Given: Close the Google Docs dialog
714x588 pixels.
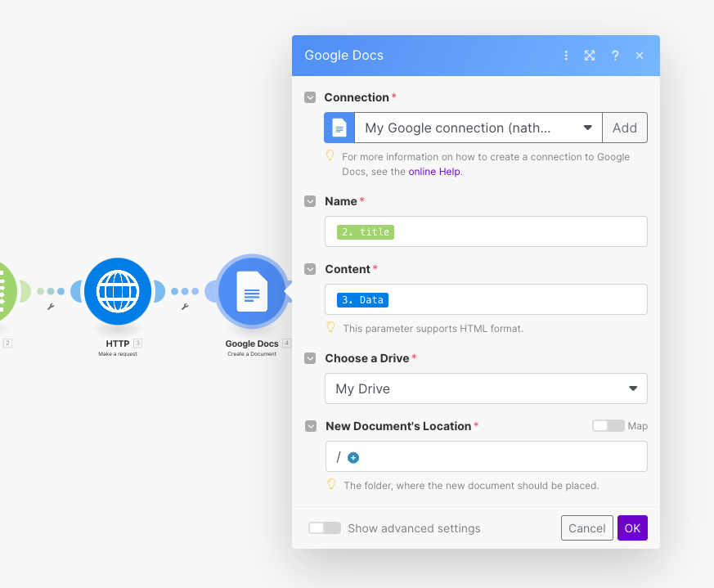Looking at the screenshot, I should 640,56.
